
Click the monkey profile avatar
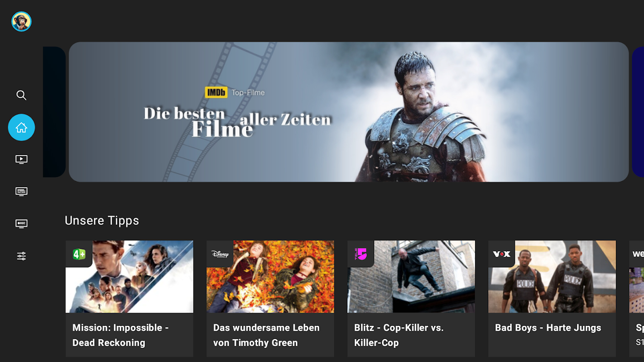(21, 22)
